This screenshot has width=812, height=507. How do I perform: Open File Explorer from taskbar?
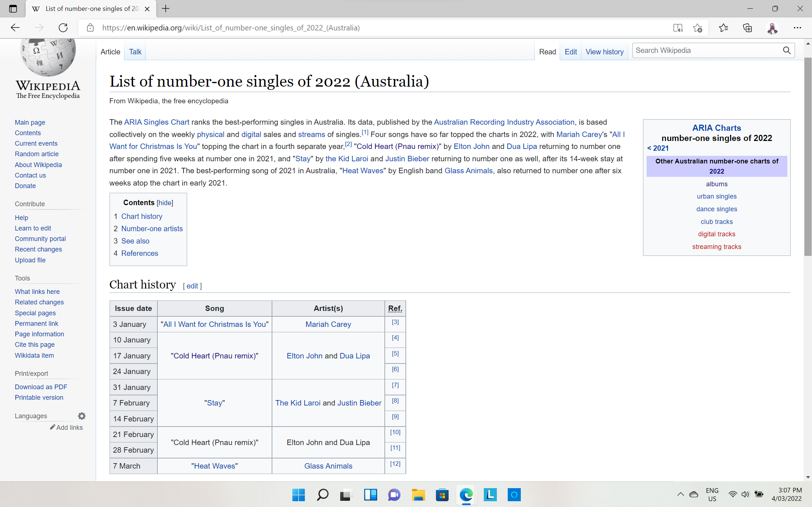418,495
